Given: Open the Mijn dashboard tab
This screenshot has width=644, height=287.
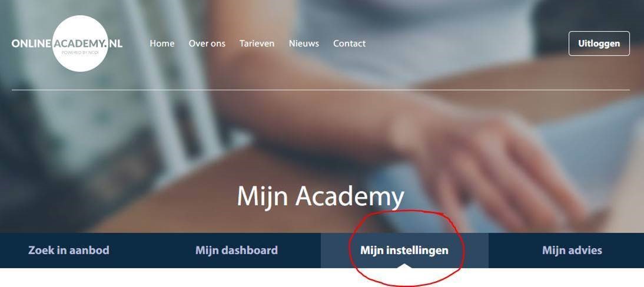Looking at the screenshot, I should point(237,250).
